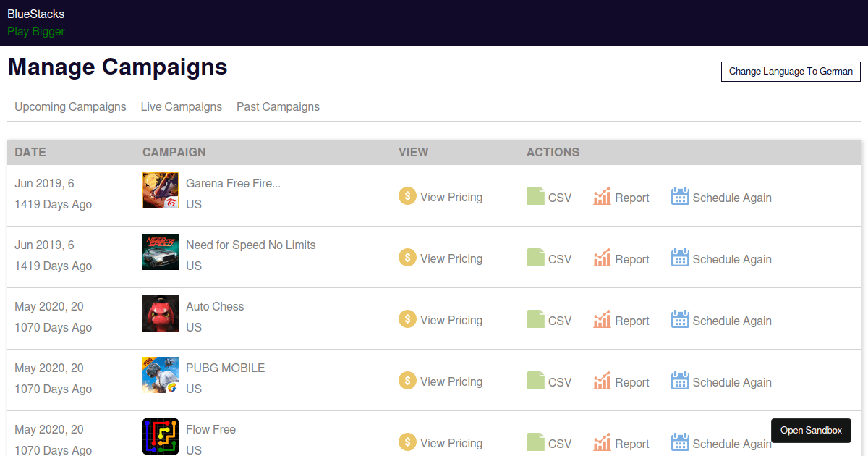Switch to the Live Campaigns tab
The width and height of the screenshot is (868, 456).
[x=181, y=106]
